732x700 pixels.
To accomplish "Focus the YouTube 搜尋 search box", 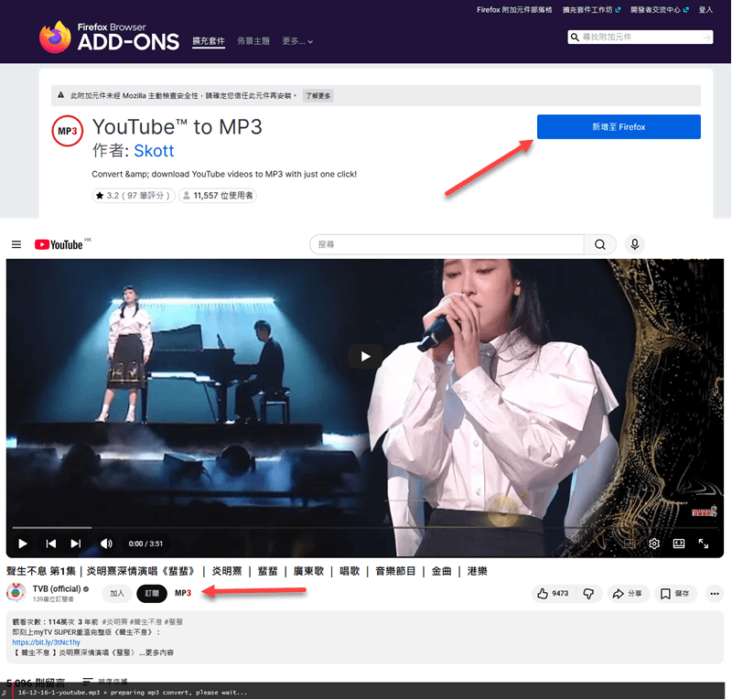I will [x=447, y=244].
